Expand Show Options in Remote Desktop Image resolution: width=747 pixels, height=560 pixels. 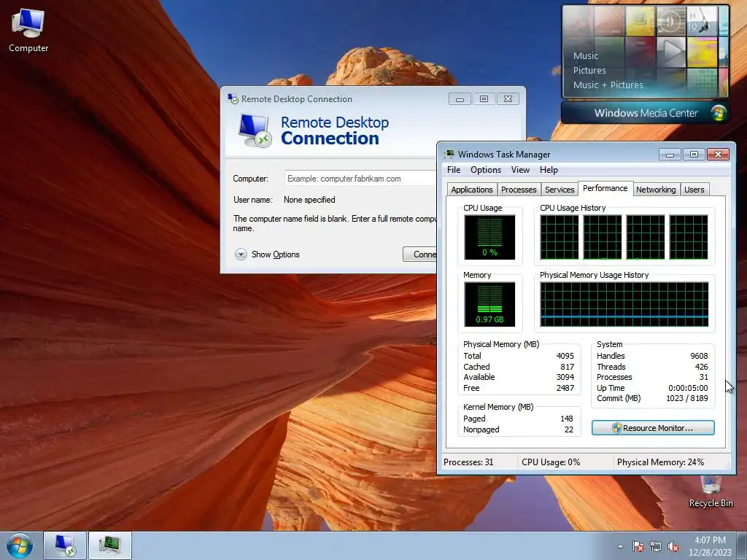point(267,254)
